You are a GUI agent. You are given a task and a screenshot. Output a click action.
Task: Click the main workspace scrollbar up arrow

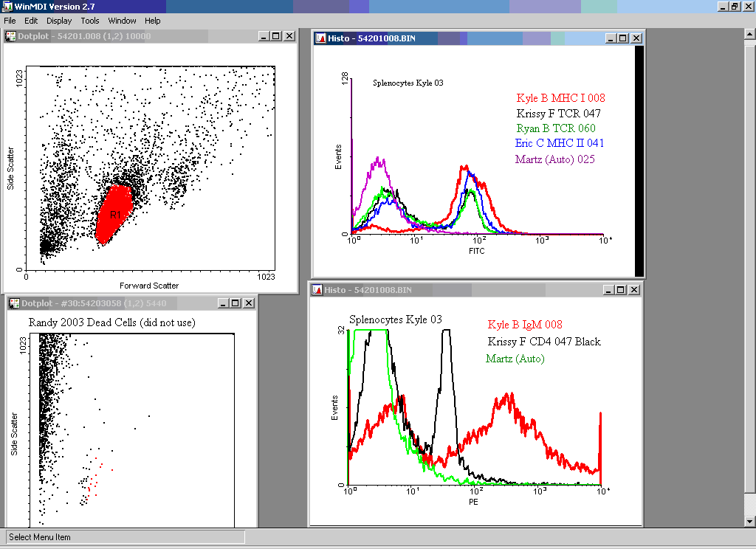coord(749,34)
